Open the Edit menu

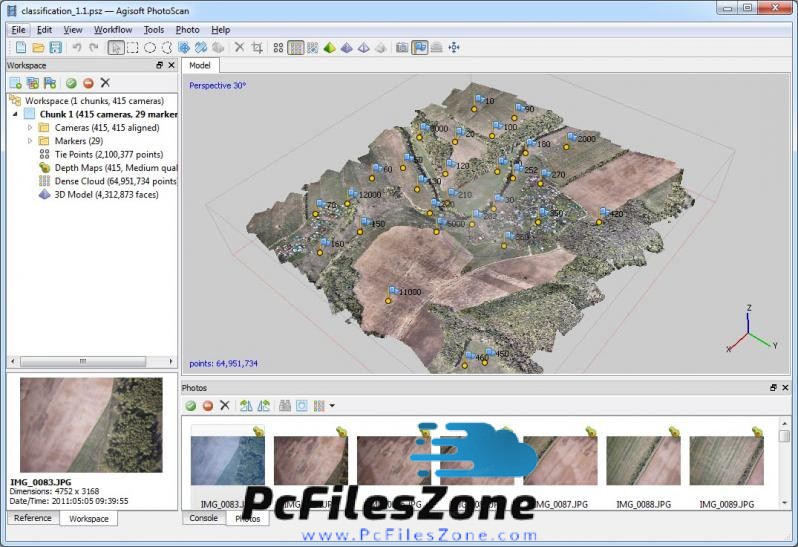44,30
